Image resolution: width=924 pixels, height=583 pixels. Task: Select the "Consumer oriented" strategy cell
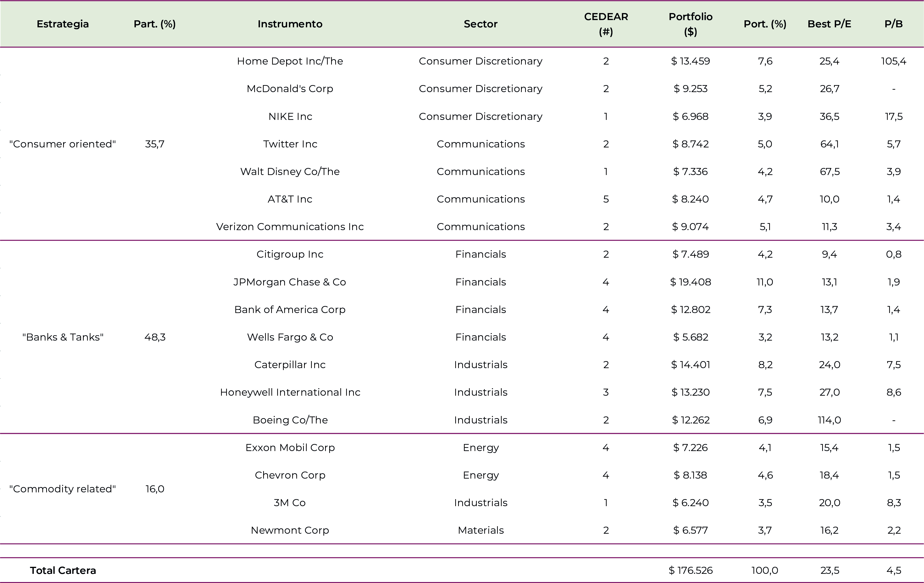point(63,144)
